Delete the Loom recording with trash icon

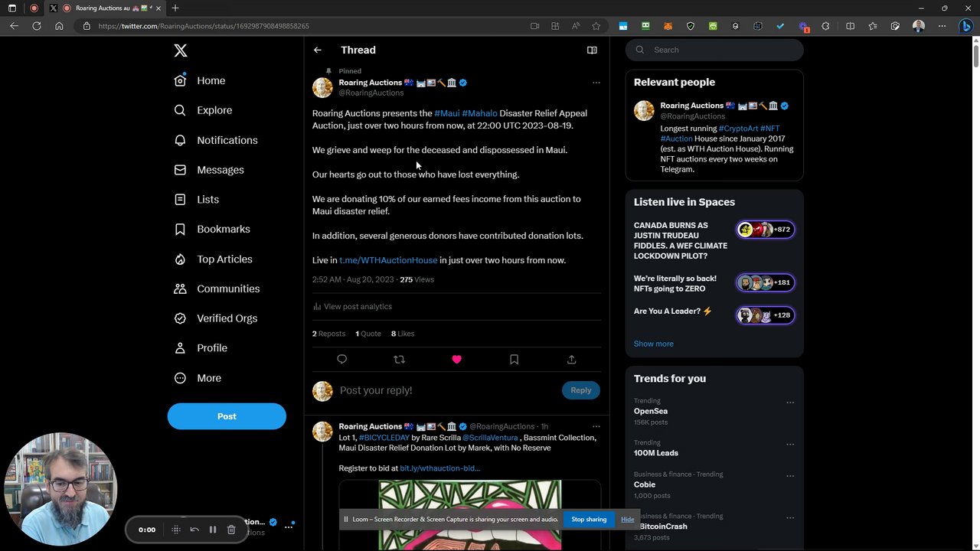click(231, 530)
